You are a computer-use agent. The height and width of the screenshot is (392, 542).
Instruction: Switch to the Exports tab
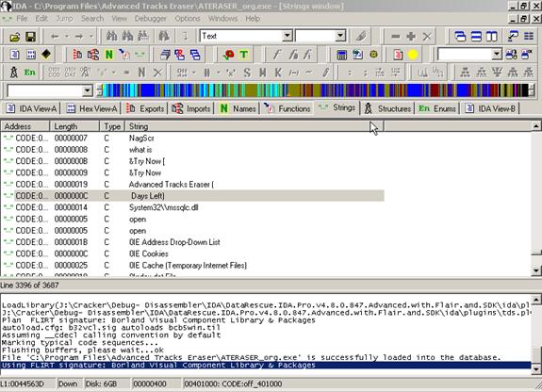pyautogui.click(x=145, y=108)
